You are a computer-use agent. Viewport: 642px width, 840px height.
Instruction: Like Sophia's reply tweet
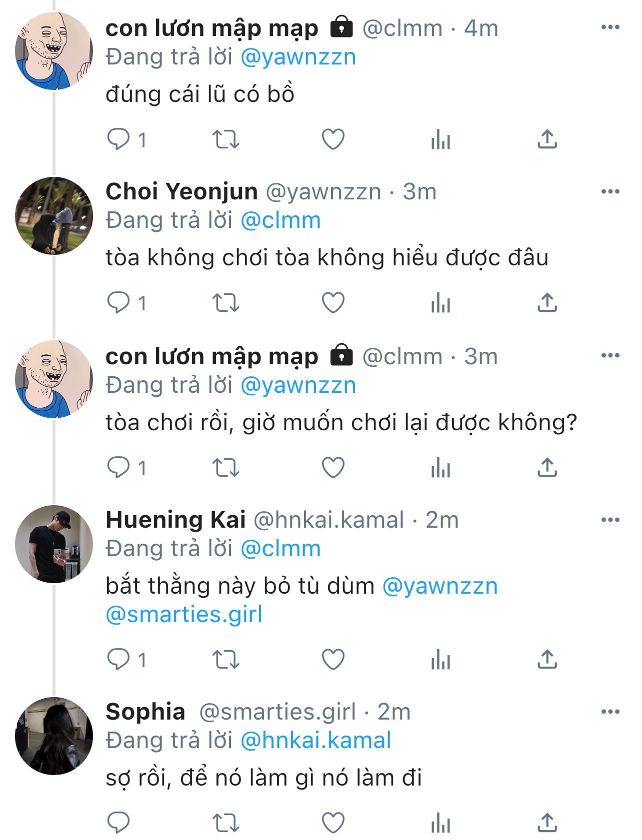pos(333,823)
